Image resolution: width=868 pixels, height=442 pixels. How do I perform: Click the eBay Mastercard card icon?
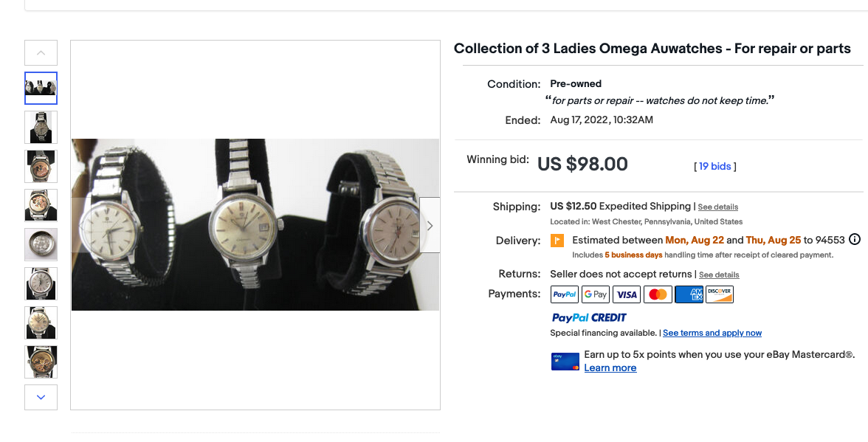[565, 361]
